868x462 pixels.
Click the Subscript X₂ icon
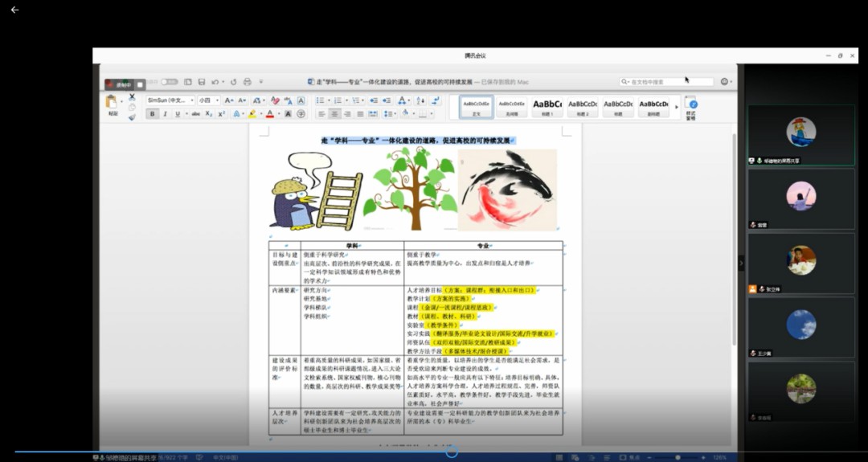click(x=209, y=114)
